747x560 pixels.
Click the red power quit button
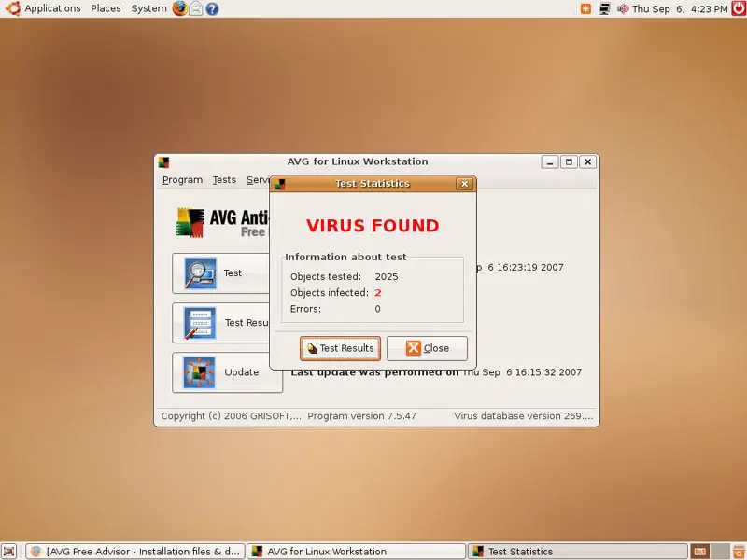[x=739, y=8]
